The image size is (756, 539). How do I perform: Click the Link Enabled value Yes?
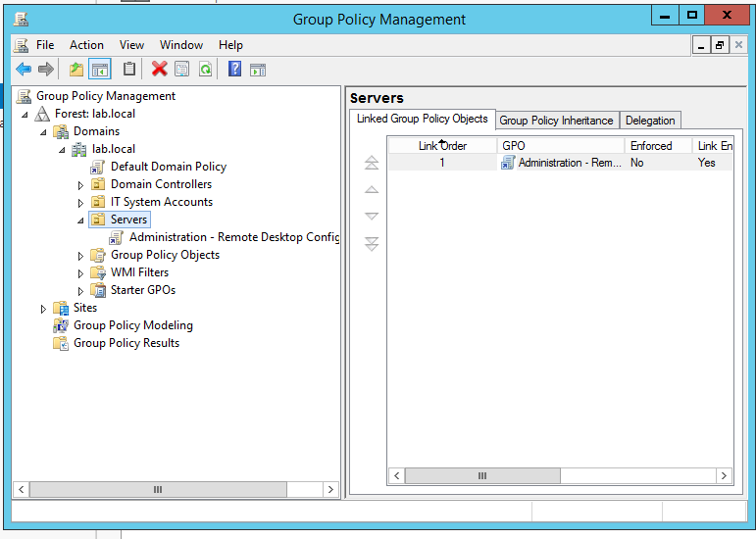(x=706, y=163)
